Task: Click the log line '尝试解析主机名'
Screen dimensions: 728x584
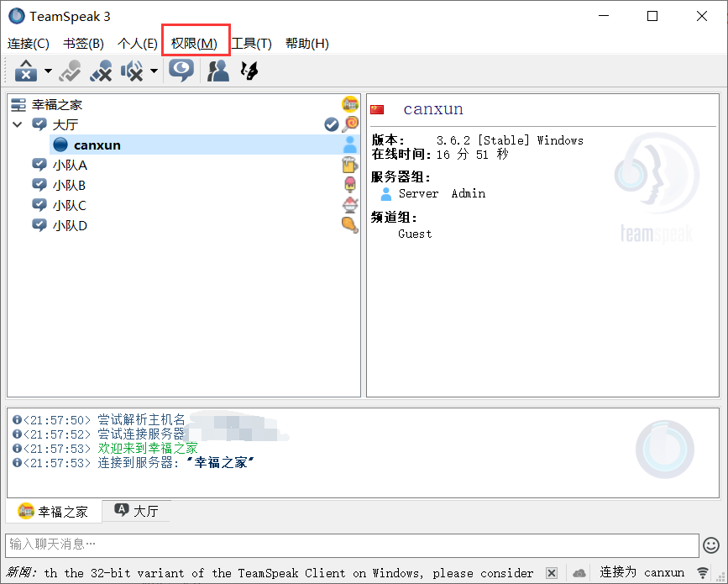Action: coord(141,420)
